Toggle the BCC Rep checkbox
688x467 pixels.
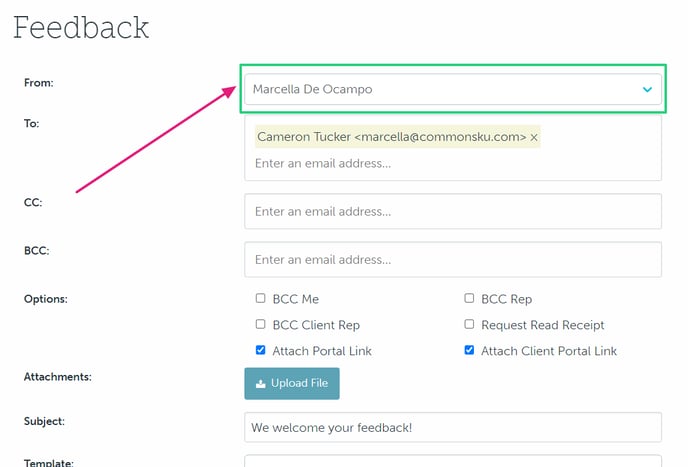click(469, 298)
